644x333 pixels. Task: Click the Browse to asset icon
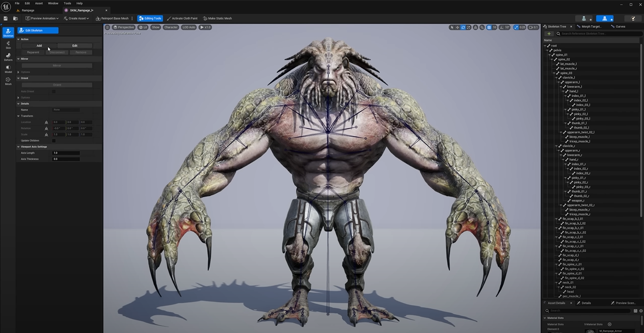point(15,18)
